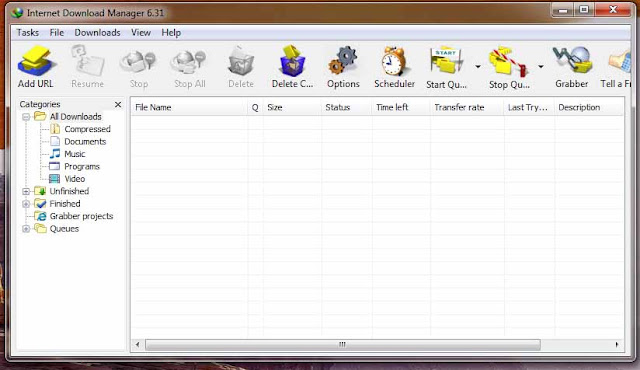The height and width of the screenshot is (370, 640).
Task: Open the View menu
Action: (141, 32)
